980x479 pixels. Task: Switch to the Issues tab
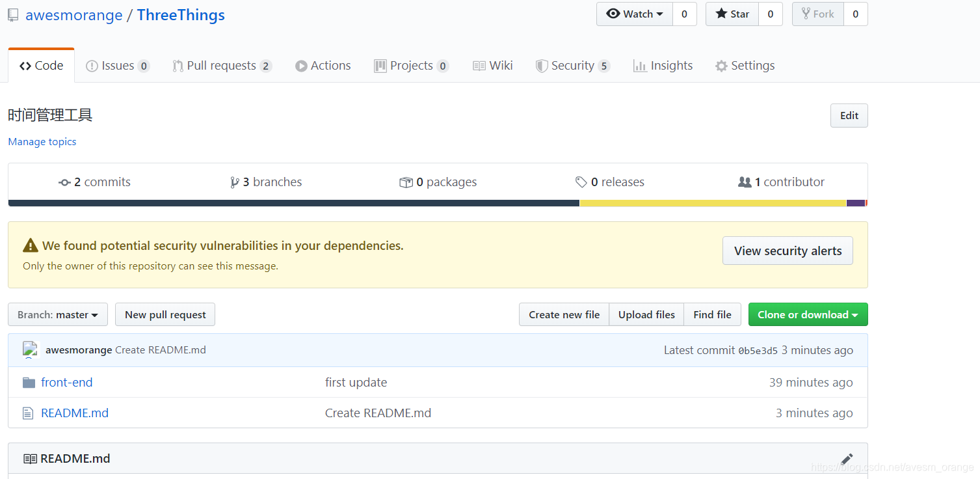[x=118, y=66]
